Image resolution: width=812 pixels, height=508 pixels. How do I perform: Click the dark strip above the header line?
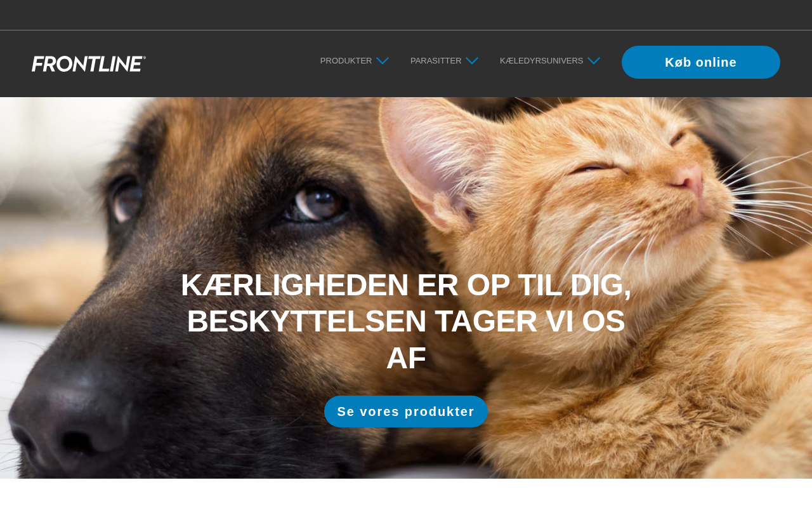pos(406,15)
